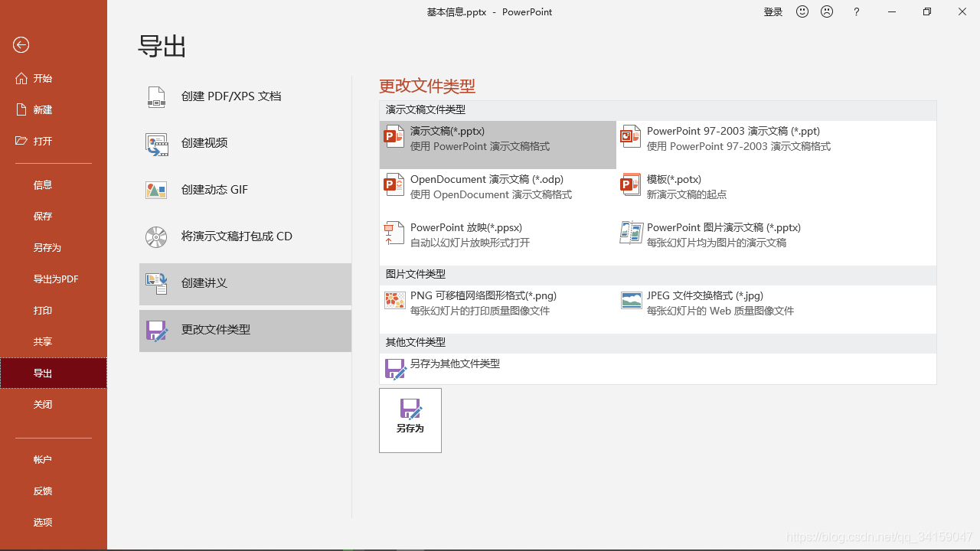Click text 自动以幻灯片放映形式打开
Image resolution: width=980 pixels, height=551 pixels.
coord(470,243)
